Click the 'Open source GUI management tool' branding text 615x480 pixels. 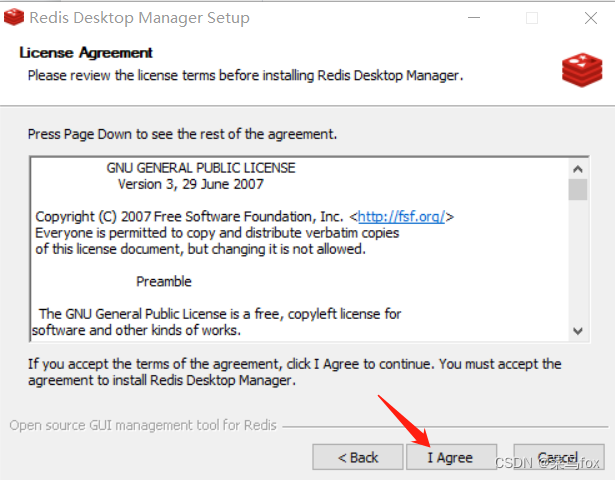tap(143, 425)
